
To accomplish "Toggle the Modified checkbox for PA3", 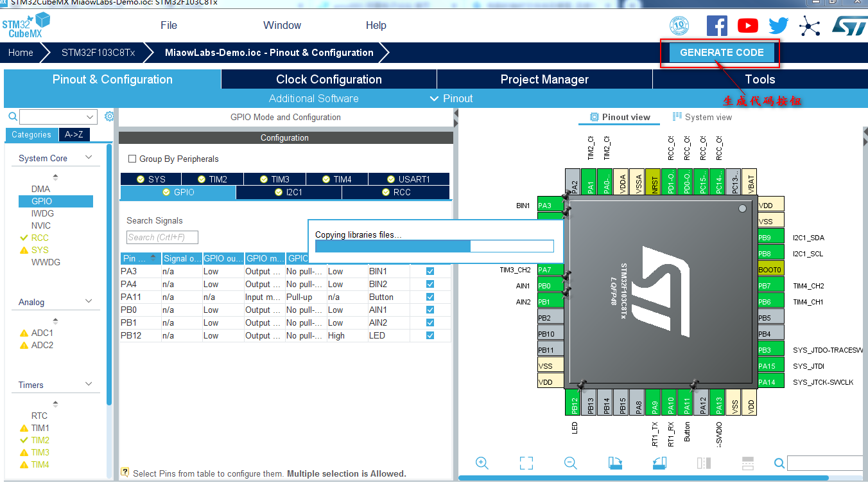I will pos(430,271).
